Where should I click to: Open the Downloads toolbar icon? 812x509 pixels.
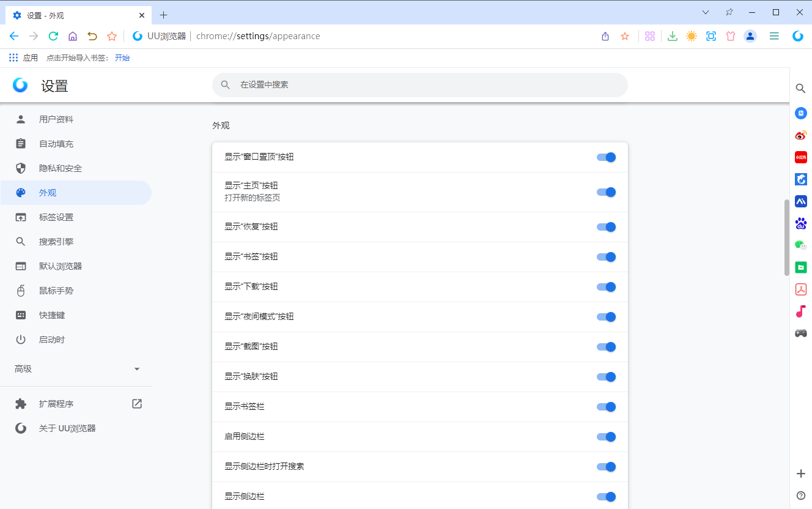[x=672, y=36]
